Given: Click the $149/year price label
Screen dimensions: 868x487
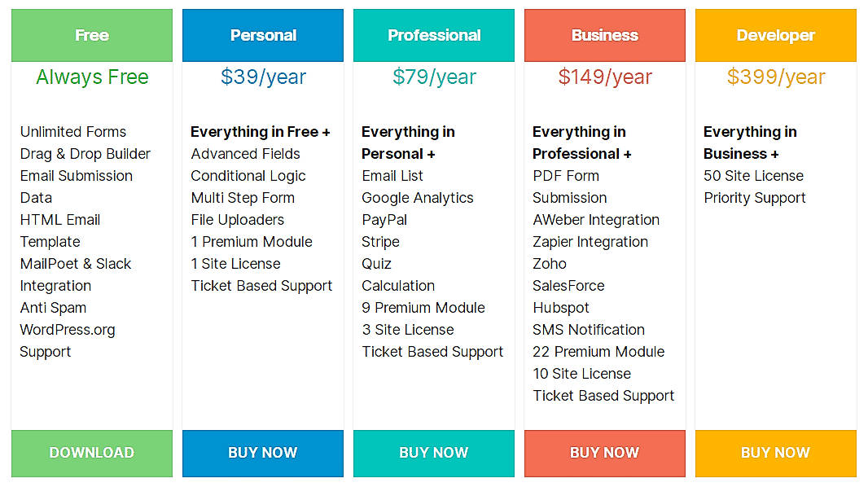Looking at the screenshot, I should (604, 77).
